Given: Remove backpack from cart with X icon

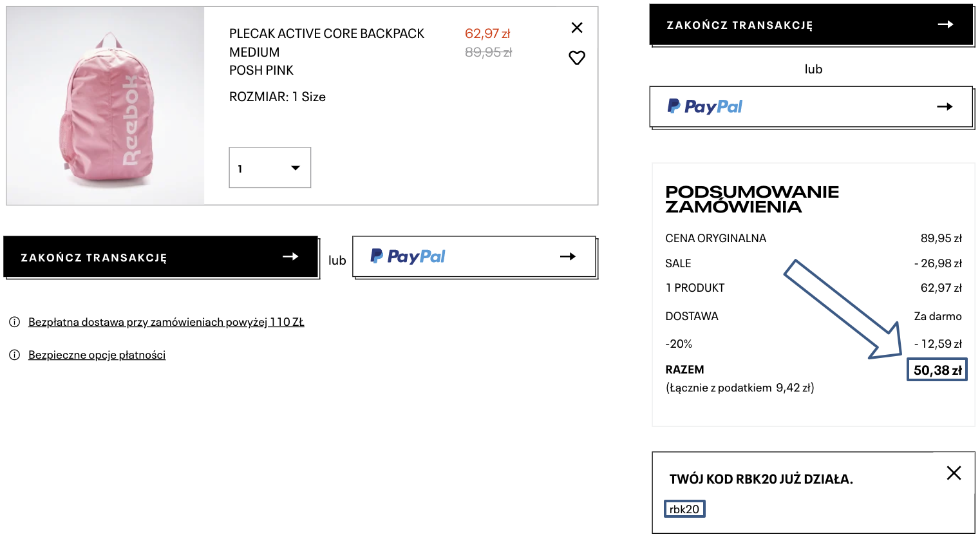Looking at the screenshot, I should point(577,28).
